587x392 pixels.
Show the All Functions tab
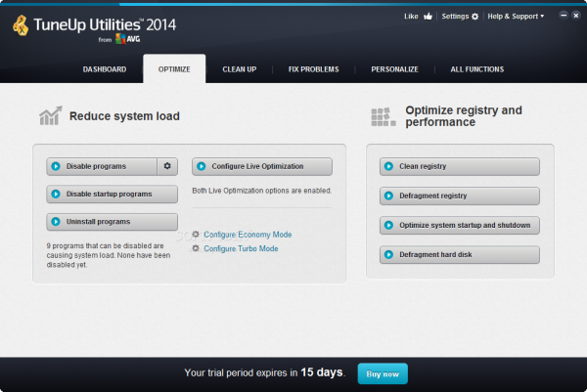[x=477, y=69]
